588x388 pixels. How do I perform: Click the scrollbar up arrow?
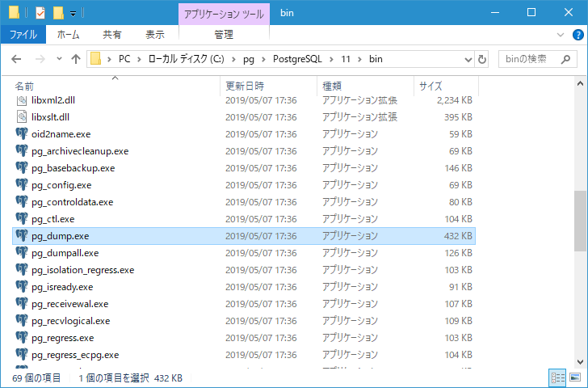click(x=580, y=84)
